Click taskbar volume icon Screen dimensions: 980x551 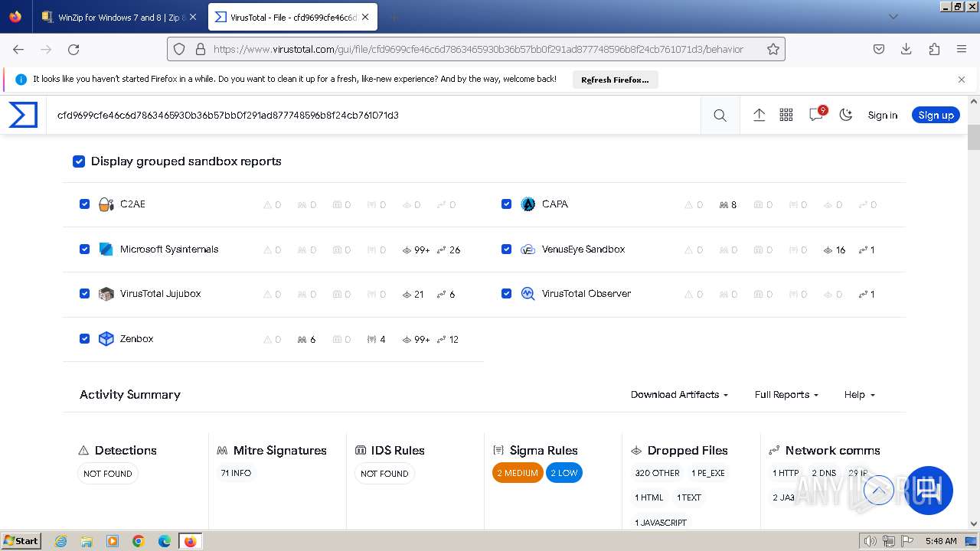pos(871,541)
